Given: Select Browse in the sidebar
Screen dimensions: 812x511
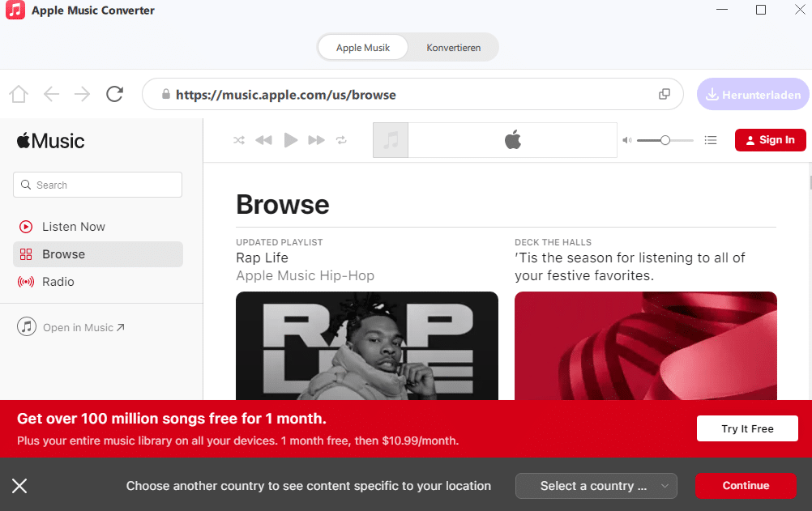Looking at the screenshot, I should click(x=98, y=254).
